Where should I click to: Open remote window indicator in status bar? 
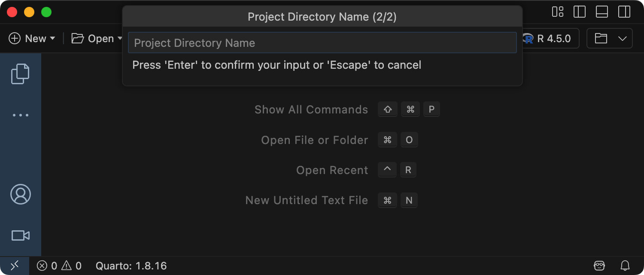(15, 266)
